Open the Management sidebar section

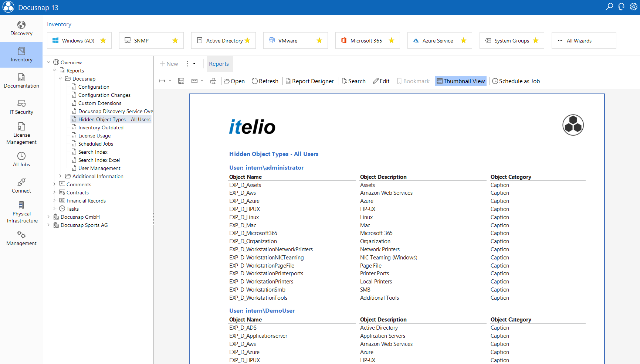[21, 238]
